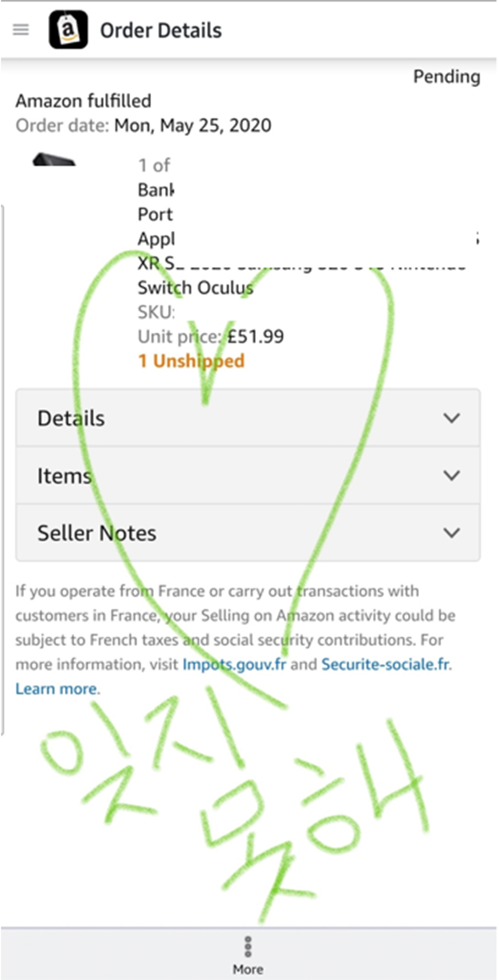The width and height of the screenshot is (499, 980).
Task: Open the hamburger menu
Action: [x=21, y=30]
